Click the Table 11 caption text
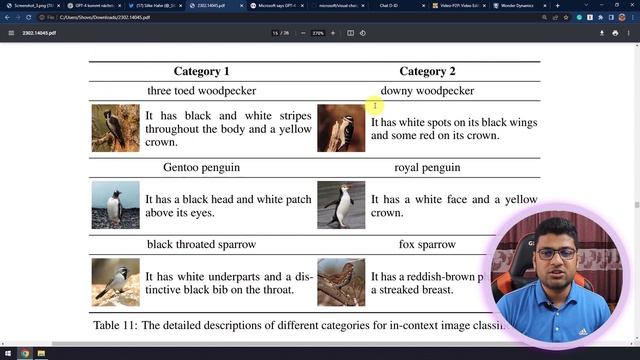Viewport: 640px width, 360px height. 300,325
